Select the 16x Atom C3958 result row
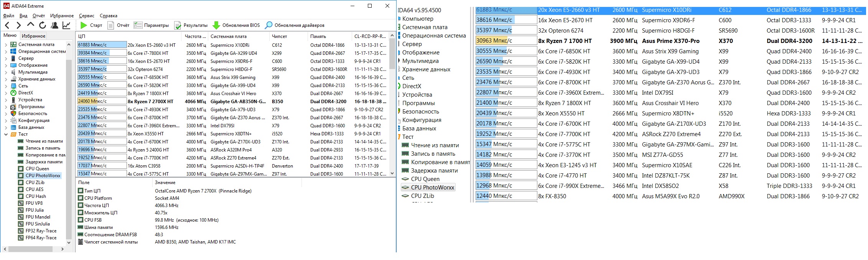This screenshot has width=868, height=260. 232,166
